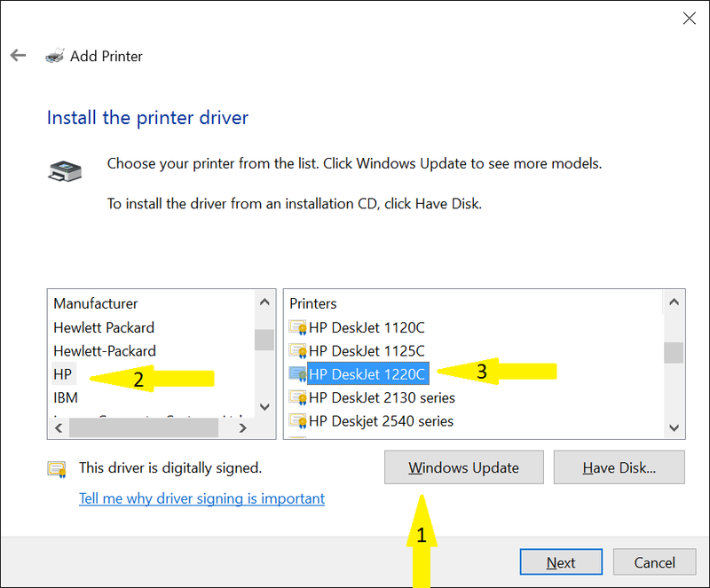Click the icon beside HP Deskjet 2540 series
This screenshot has width=710, height=588.
[x=298, y=421]
